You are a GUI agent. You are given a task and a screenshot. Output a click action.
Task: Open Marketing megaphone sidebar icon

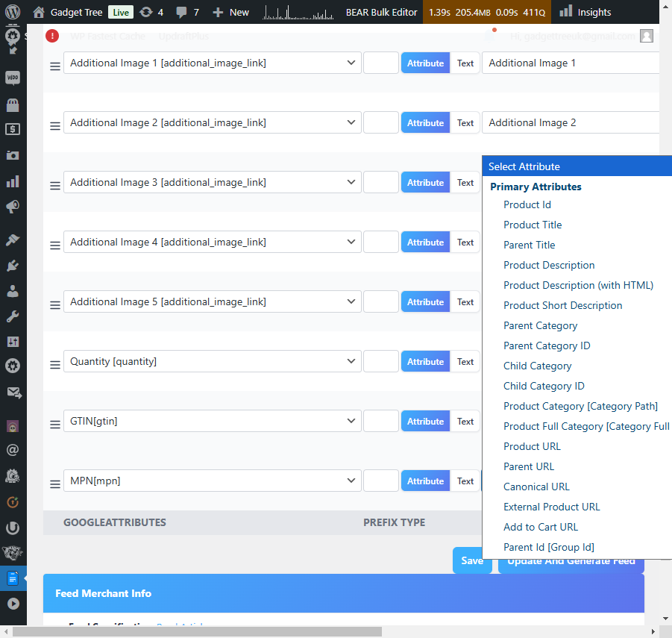coord(13,207)
